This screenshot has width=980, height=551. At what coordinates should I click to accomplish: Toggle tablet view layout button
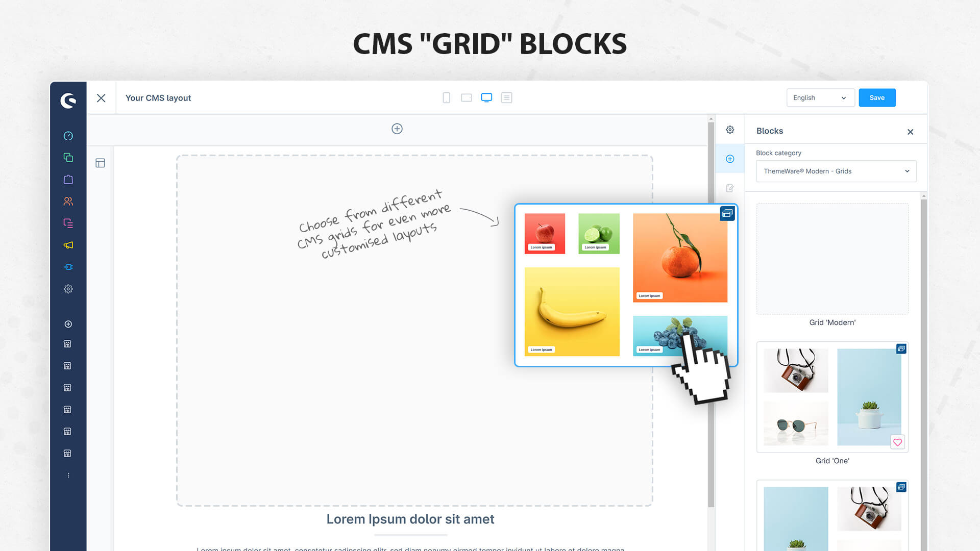[x=466, y=97]
